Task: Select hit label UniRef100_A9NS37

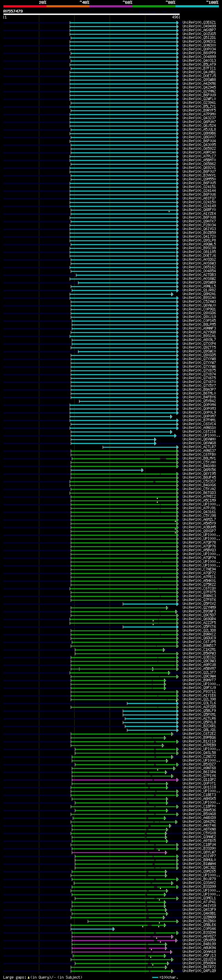Action: 199,451
